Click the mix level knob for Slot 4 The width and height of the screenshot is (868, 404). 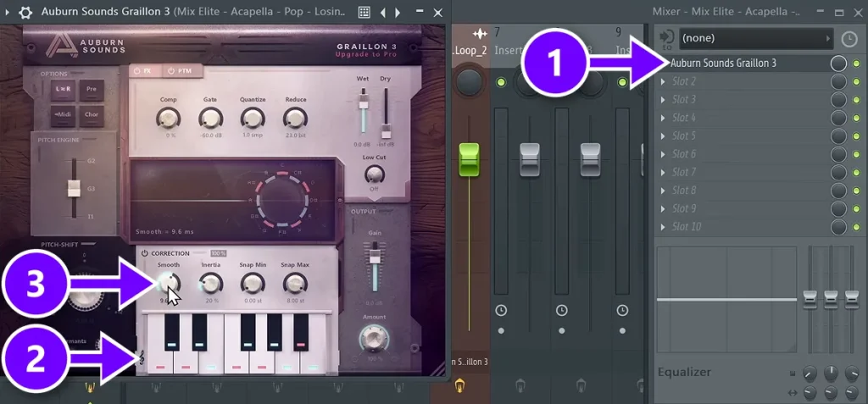click(x=838, y=118)
